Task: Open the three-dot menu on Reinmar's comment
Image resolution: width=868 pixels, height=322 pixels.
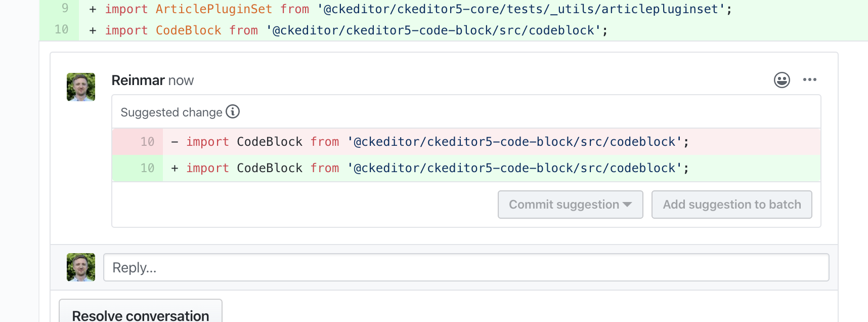Action: 810,79
